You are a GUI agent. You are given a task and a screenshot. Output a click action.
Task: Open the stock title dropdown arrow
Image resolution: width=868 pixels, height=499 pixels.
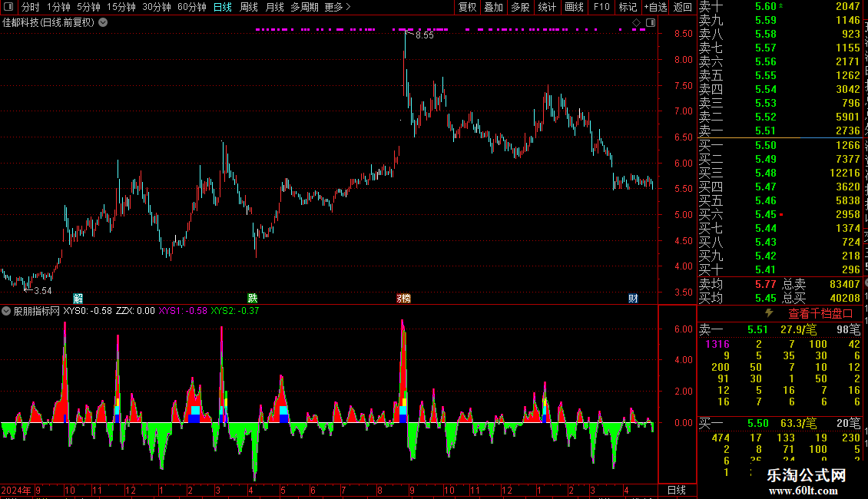coord(103,23)
